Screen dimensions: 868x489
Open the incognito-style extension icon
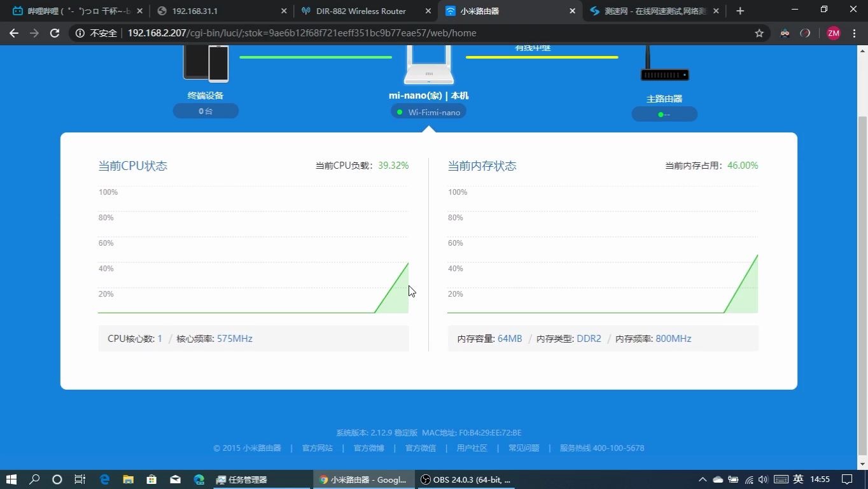pyautogui.click(x=785, y=33)
